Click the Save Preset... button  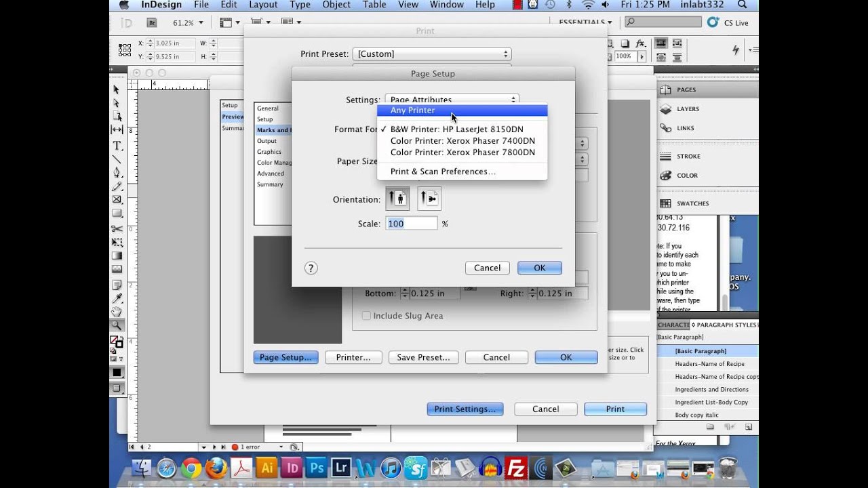click(x=424, y=357)
